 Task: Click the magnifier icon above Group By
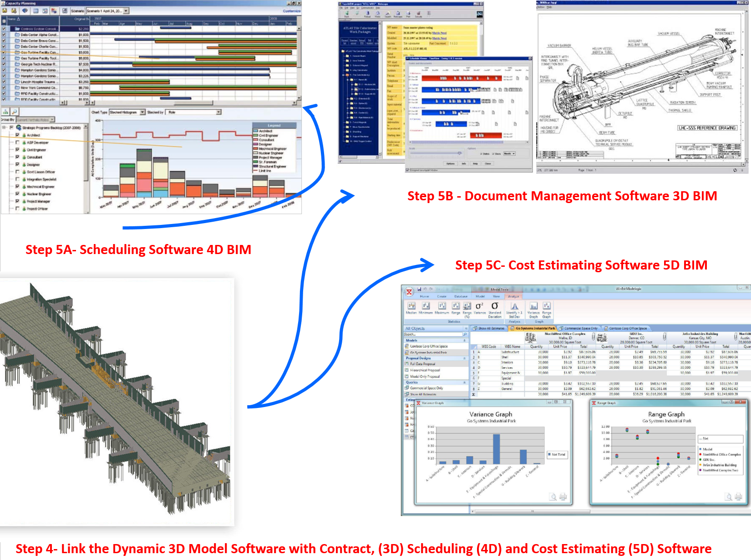(15, 112)
